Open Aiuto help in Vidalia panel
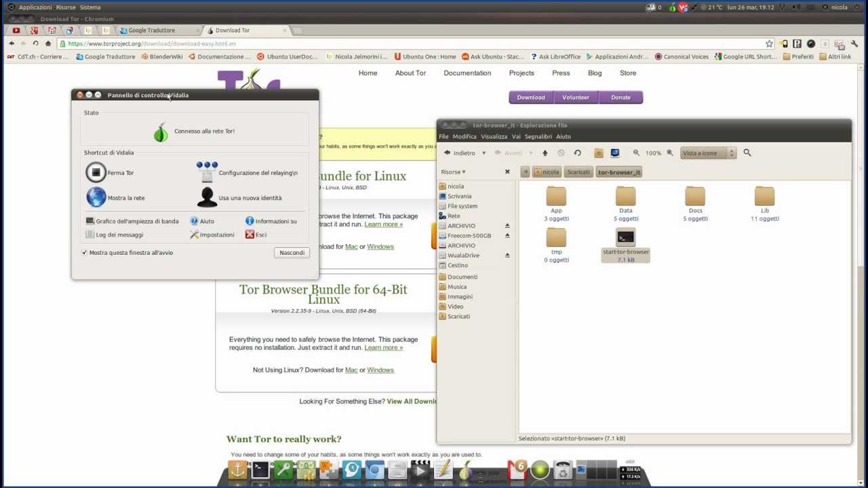 202,221
